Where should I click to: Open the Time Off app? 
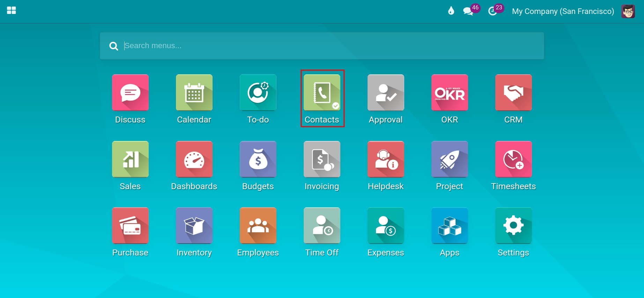[322, 225]
